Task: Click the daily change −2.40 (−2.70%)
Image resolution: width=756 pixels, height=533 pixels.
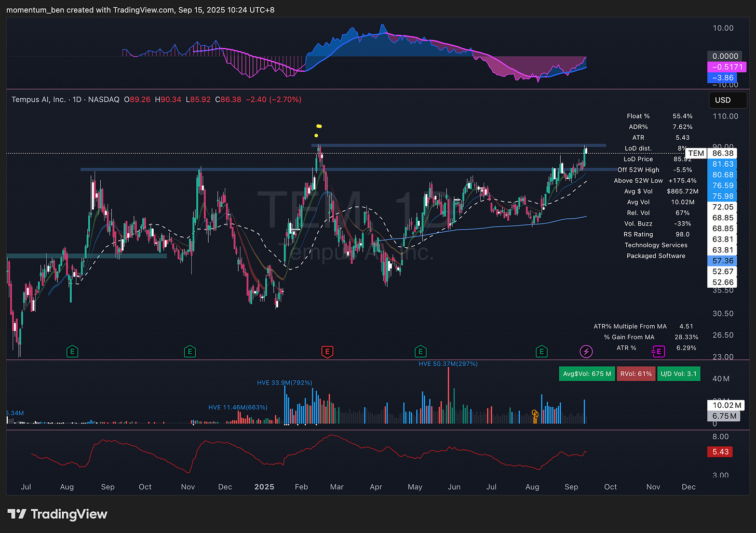Action: [274, 99]
